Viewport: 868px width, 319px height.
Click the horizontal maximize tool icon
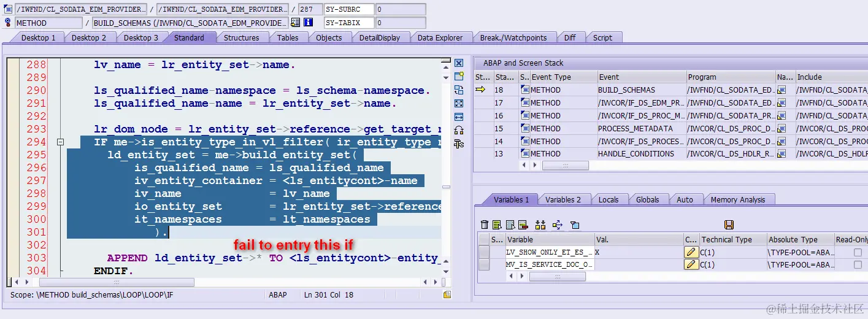(459, 117)
